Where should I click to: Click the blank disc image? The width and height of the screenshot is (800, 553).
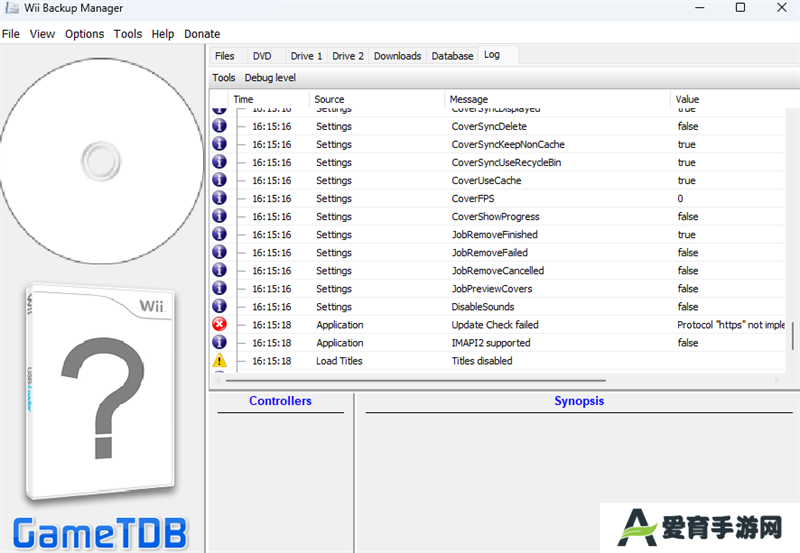(101, 161)
